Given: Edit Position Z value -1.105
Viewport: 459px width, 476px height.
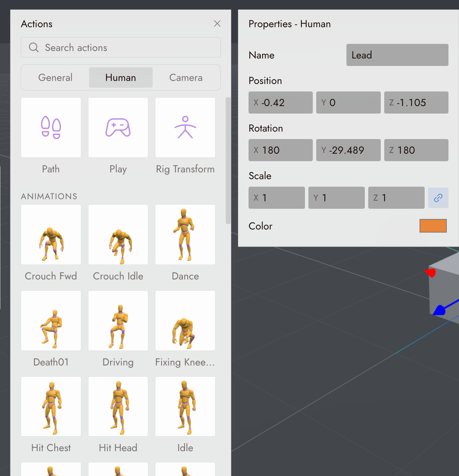Looking at the screenshot, I should coord(416,102).
